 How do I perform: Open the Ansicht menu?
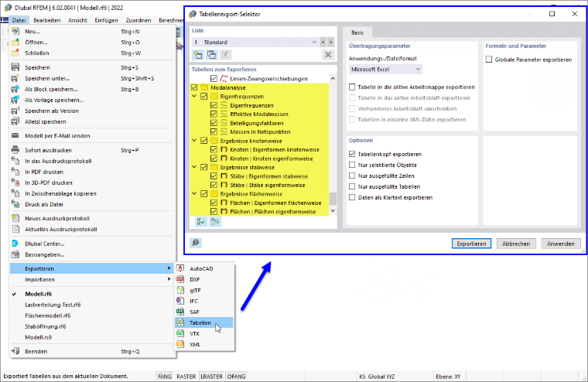[x=77, y=20]
